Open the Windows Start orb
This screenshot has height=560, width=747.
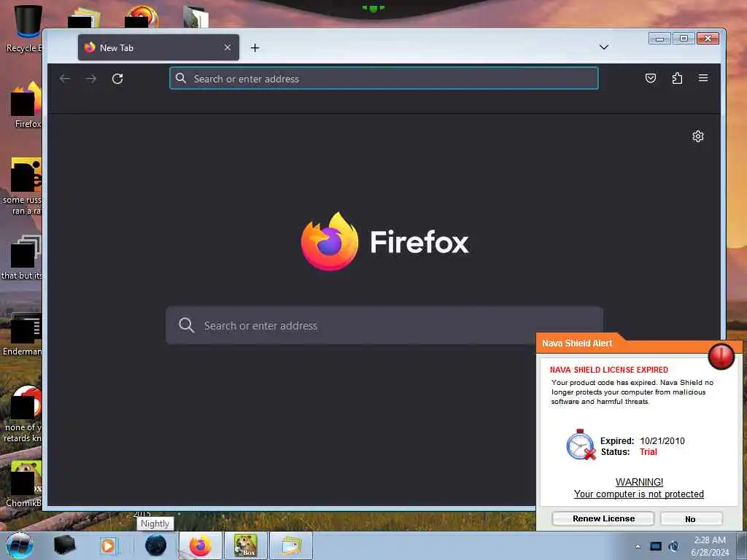[20, 545]
